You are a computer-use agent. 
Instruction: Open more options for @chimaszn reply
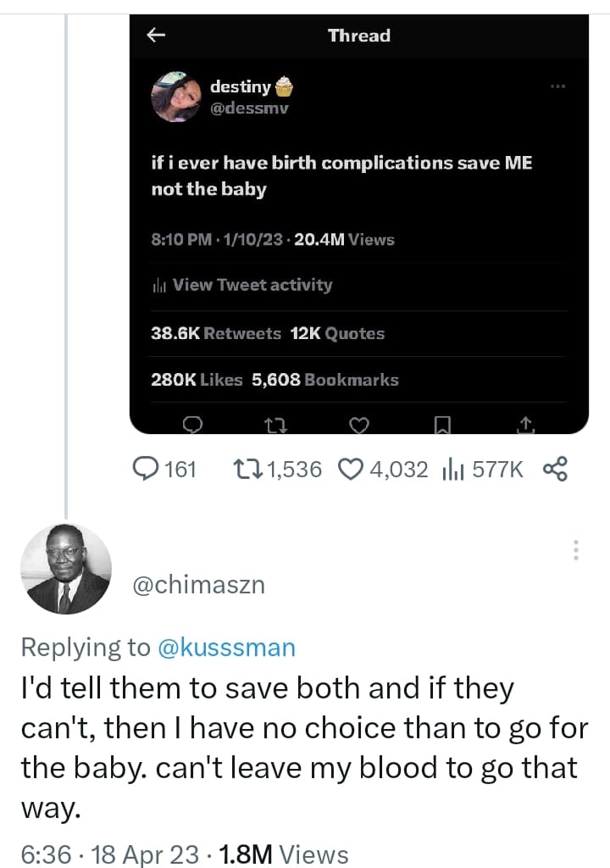click(x=576, y=550)
